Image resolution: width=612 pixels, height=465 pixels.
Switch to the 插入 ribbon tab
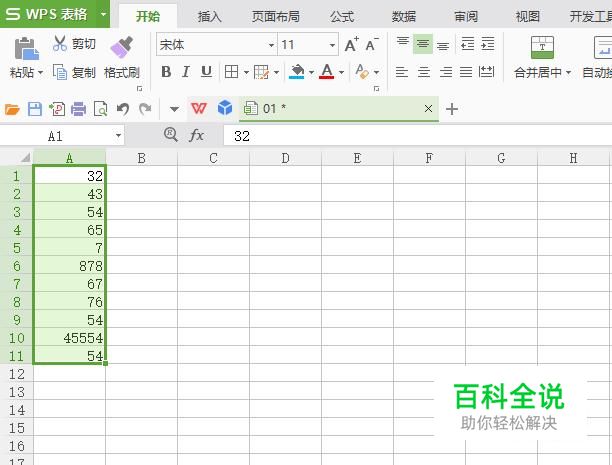click(209, 16)
